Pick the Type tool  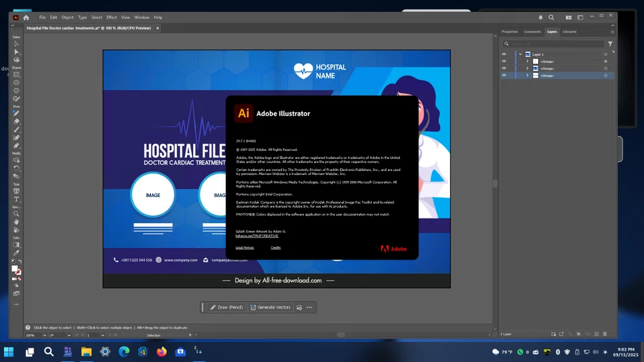coord(17,199)
